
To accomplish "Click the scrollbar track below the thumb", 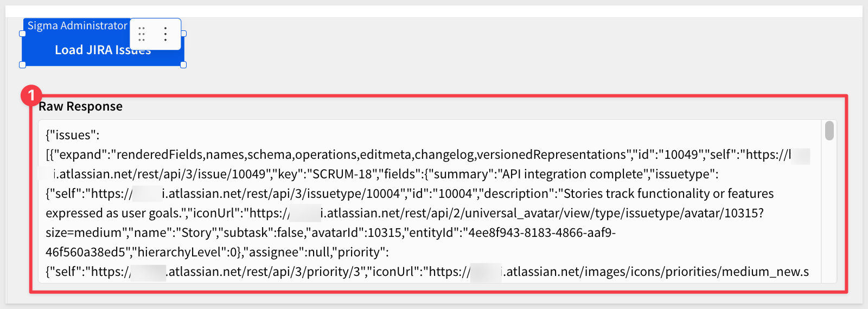I will [829, 217].
